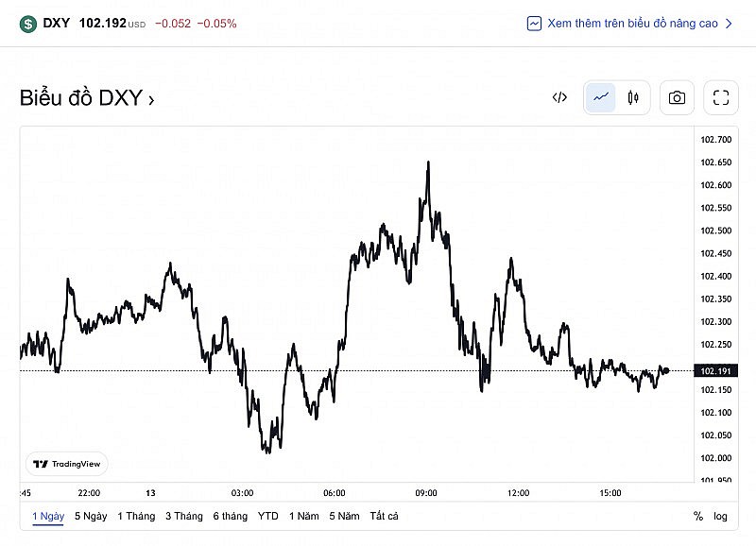Switch to line chart view
Image resolution: width=756 pixels, height=546 pixels.
pyautogui.click(x=601, y=97)
